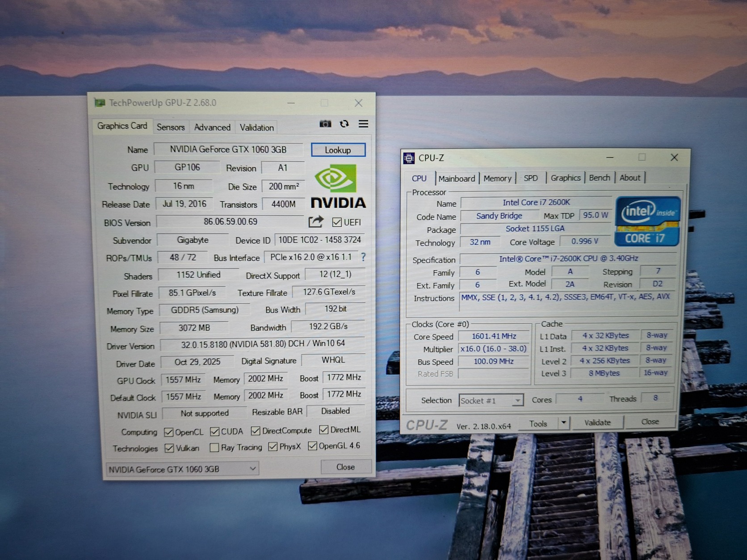The height and width of the screenshot is (560, 747).
Task: Click the GPU name field in GPU-Z
Action: tap(228, 150)
